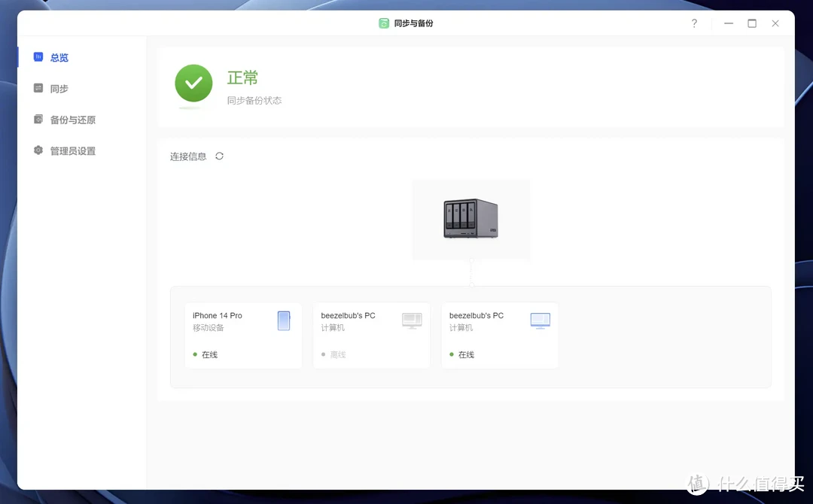Click the monitor icon on the grayed beezelbub's PC card
This screenshot has height=504, width=813.
[412, 320]
